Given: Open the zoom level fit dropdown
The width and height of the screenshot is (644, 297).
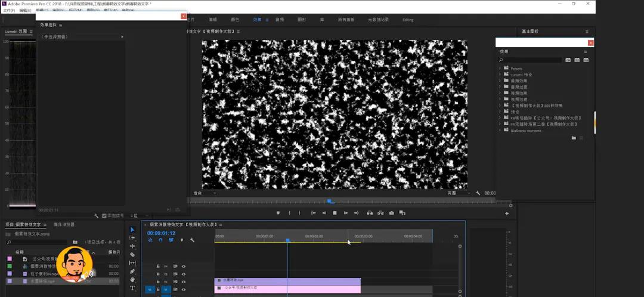Looking at the screenshot, I should click(205, 193).
